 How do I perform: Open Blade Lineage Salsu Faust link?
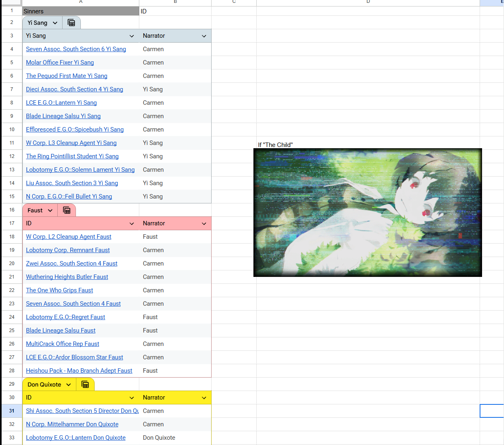coord(61,331)
